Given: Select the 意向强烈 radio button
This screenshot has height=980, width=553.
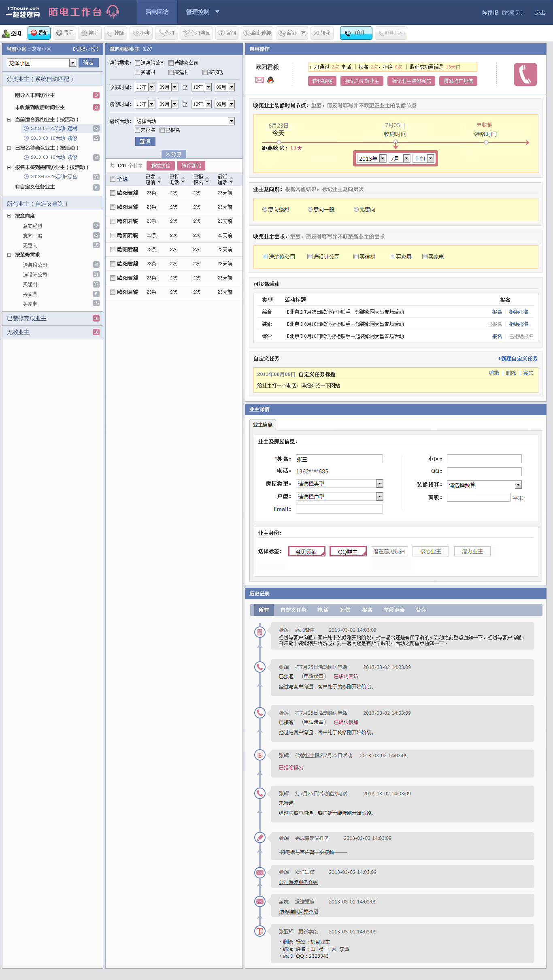Looking at the screenshot, I should click(265, 209).
